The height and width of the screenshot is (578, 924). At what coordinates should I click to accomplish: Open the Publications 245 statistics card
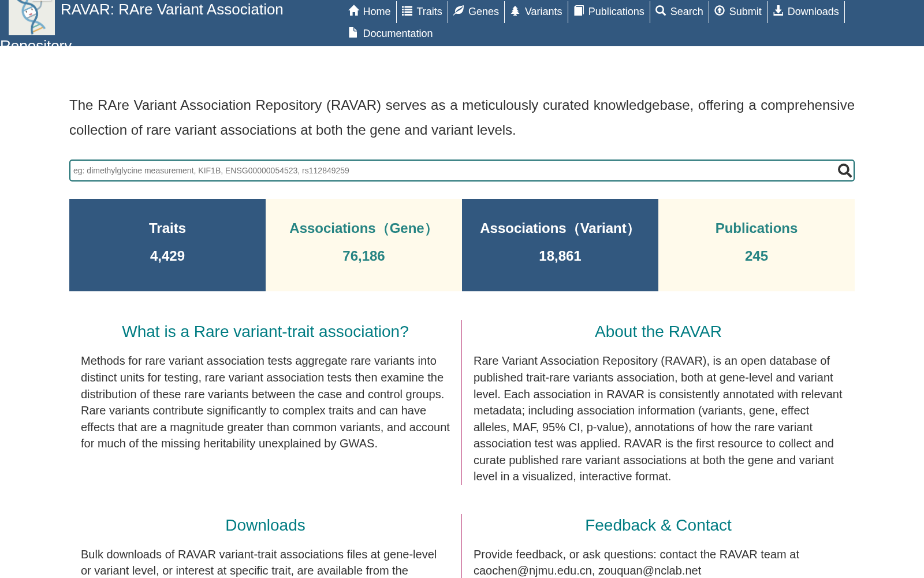[x=757, y=245]
